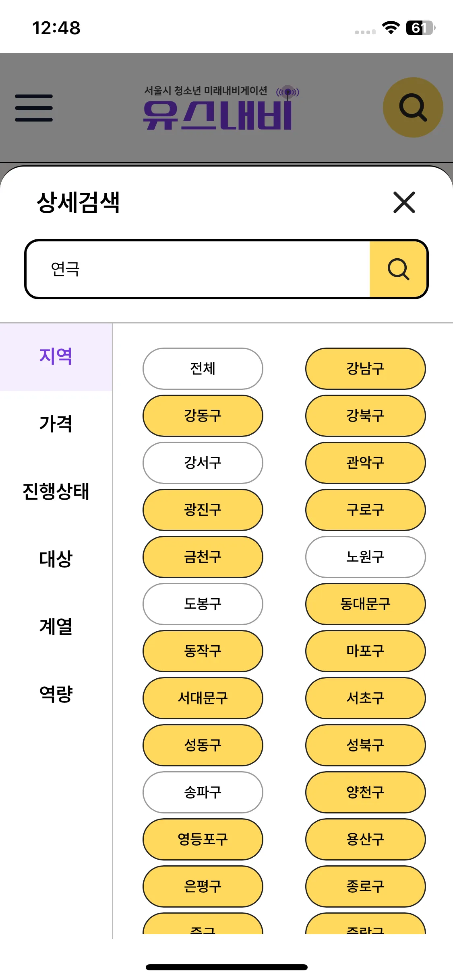Viewport: 453px width, 980px height.
Task: Tap the yellow search button beside 연극
Action: pyautogui.click(x=398, y=269)
